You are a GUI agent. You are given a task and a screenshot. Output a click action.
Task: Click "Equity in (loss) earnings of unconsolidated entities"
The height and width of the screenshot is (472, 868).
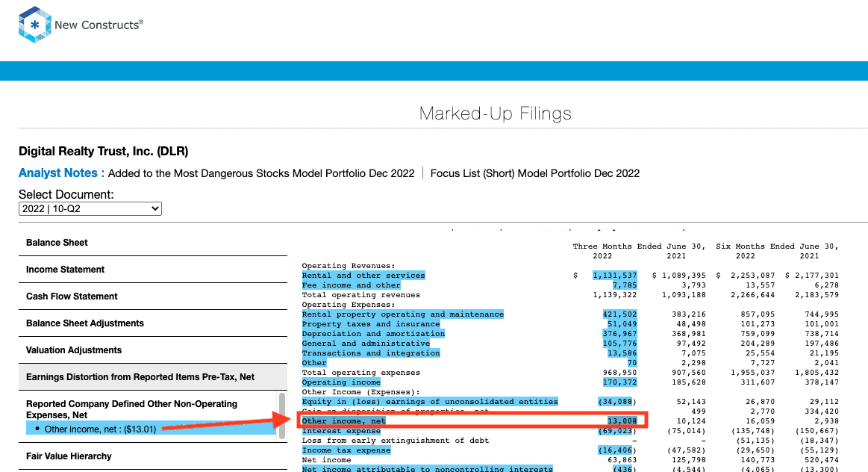[430, 402]
